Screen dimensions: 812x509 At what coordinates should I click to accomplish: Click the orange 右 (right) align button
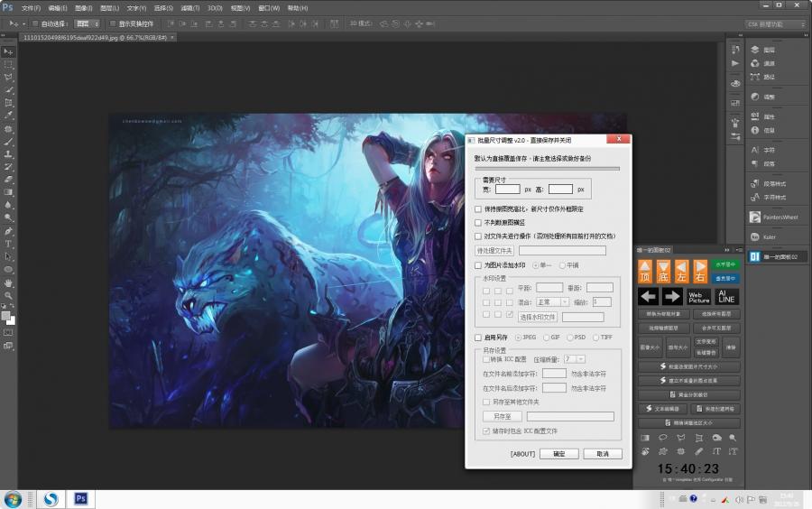click(x=700, y=271)
